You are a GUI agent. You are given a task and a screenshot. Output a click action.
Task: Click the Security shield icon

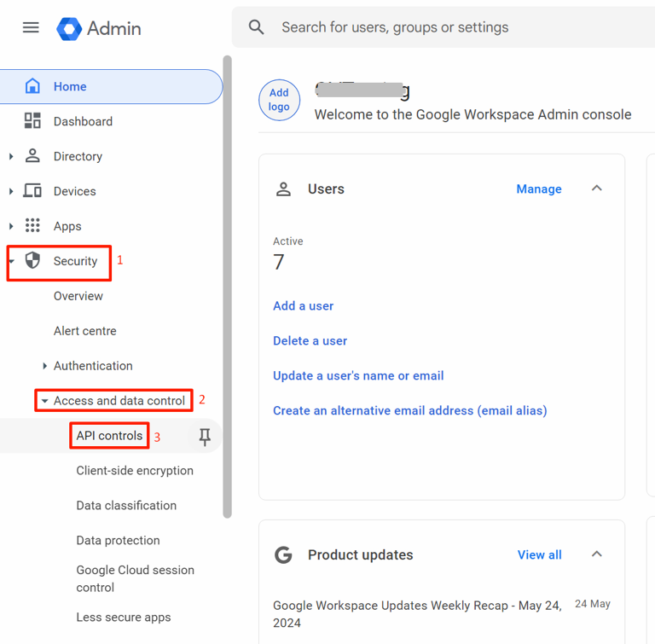[x=32, y=261]
